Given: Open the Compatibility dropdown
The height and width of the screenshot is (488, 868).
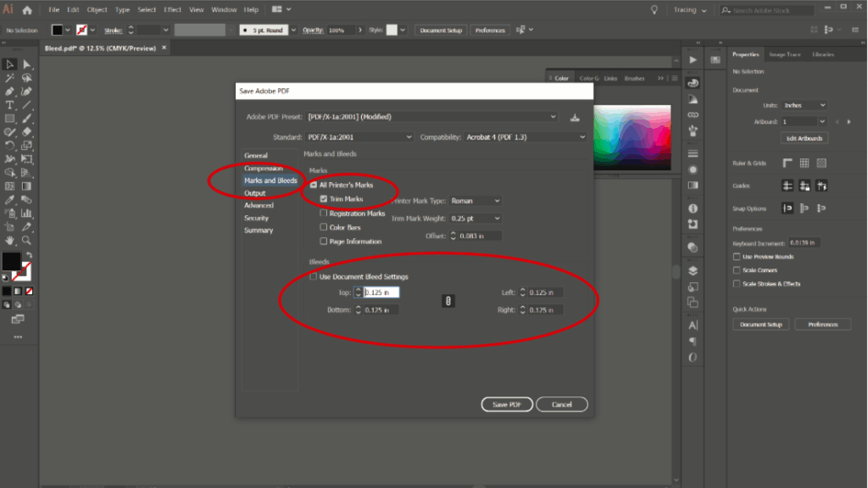Looking at the screenshot, I should pos(581,136).
